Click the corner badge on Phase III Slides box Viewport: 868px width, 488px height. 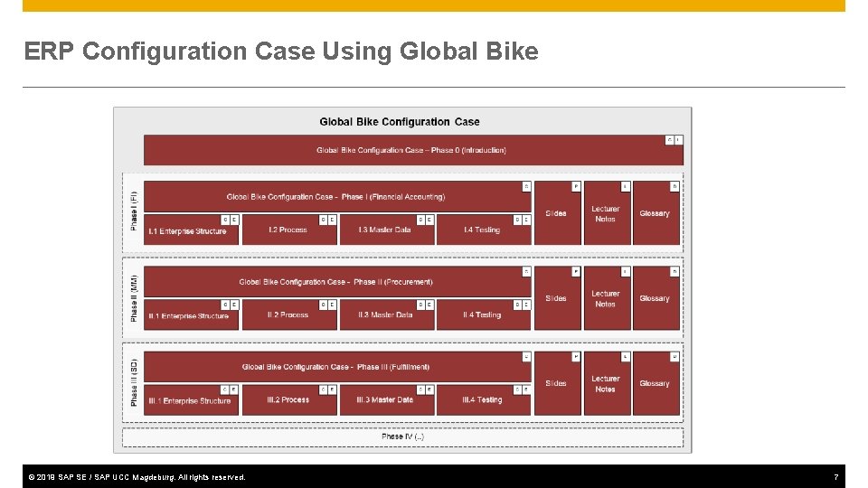[x=576, y=357]
